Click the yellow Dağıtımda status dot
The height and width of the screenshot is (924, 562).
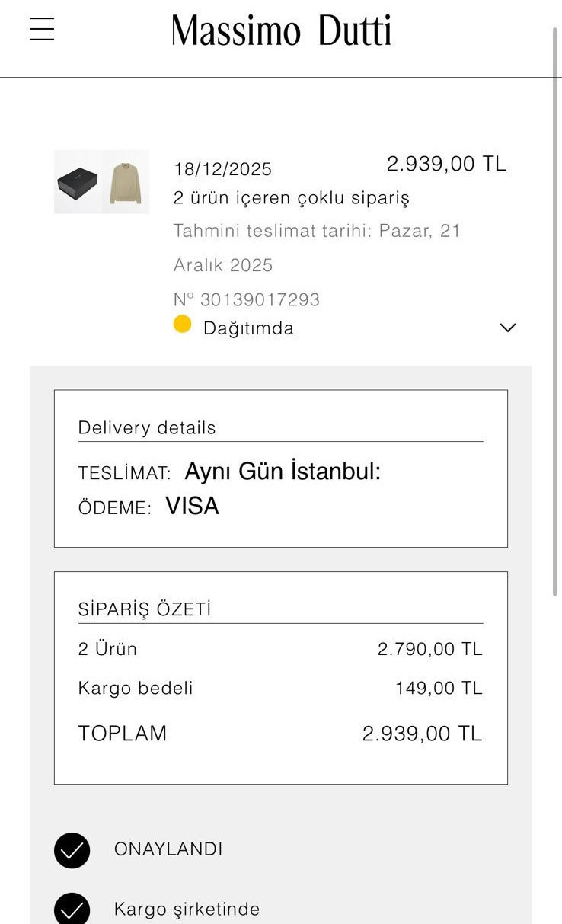[182, 325]
